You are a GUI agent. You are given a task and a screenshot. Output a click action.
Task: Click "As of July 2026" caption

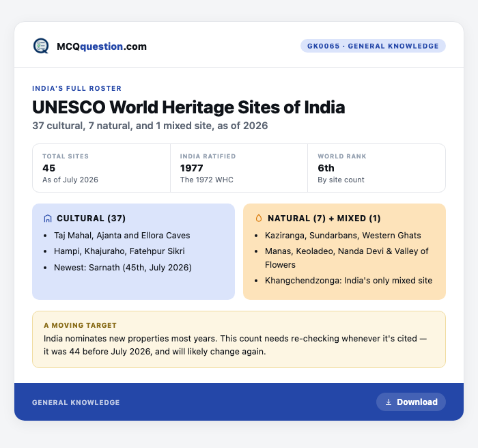70,180
